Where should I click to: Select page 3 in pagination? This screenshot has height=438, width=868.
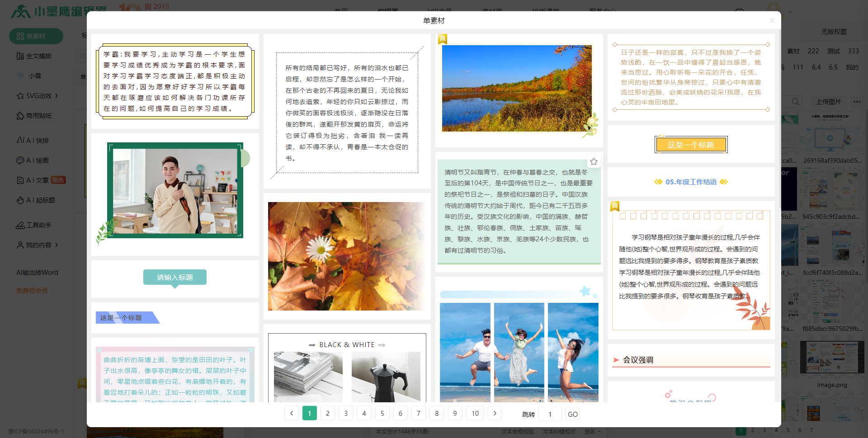tap(346, 413)
